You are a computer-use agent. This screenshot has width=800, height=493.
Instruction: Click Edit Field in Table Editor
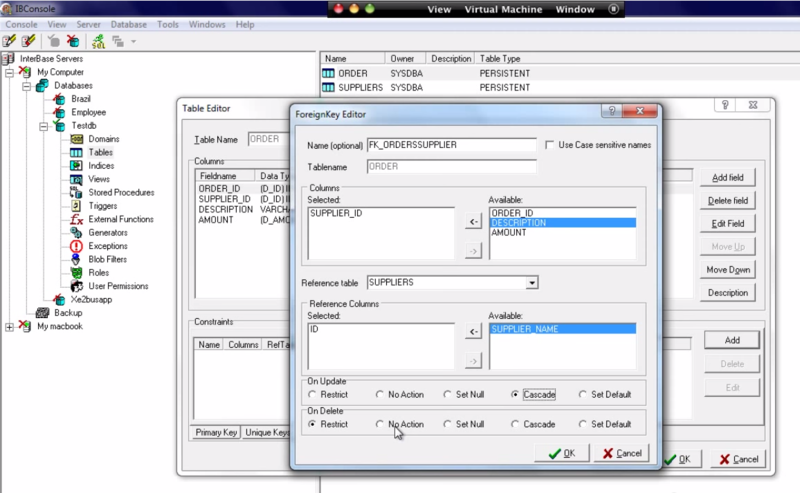[728, 224]
